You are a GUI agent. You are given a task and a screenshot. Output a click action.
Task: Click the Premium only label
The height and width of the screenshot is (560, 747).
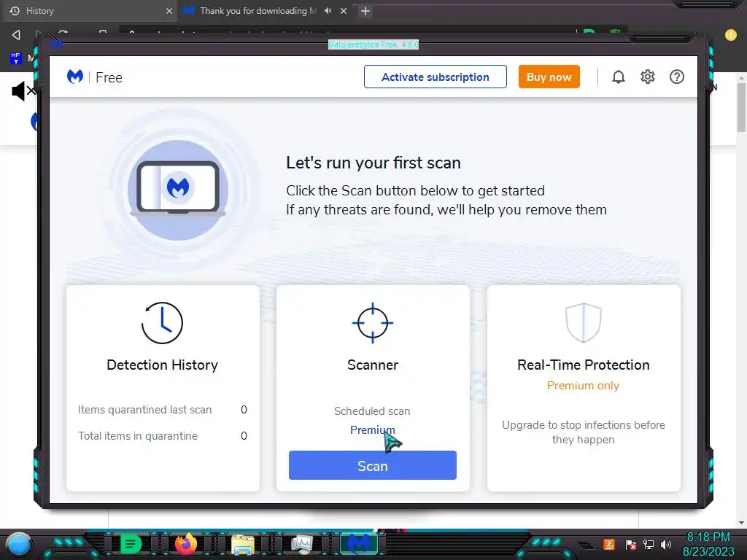[x=583, y=386]
